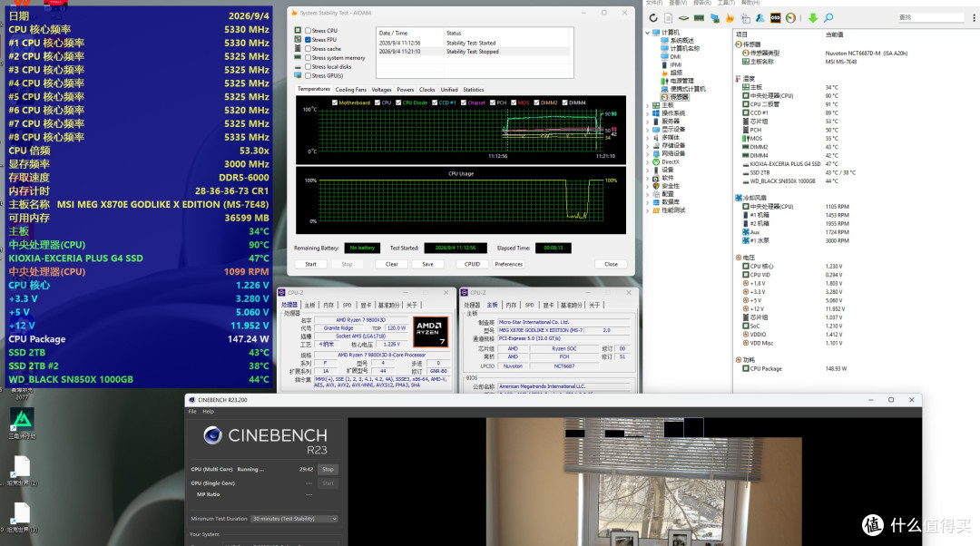Viewport: 980px width, 546px height.
Task: Click Save button in Stability Test
Action: [x=427, y=264]
